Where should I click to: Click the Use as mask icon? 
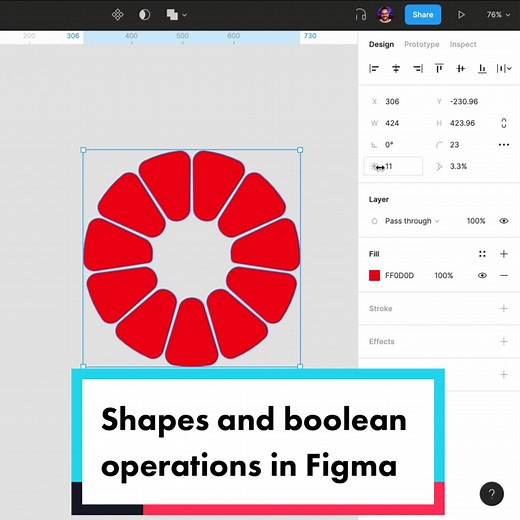coord(144,15)
